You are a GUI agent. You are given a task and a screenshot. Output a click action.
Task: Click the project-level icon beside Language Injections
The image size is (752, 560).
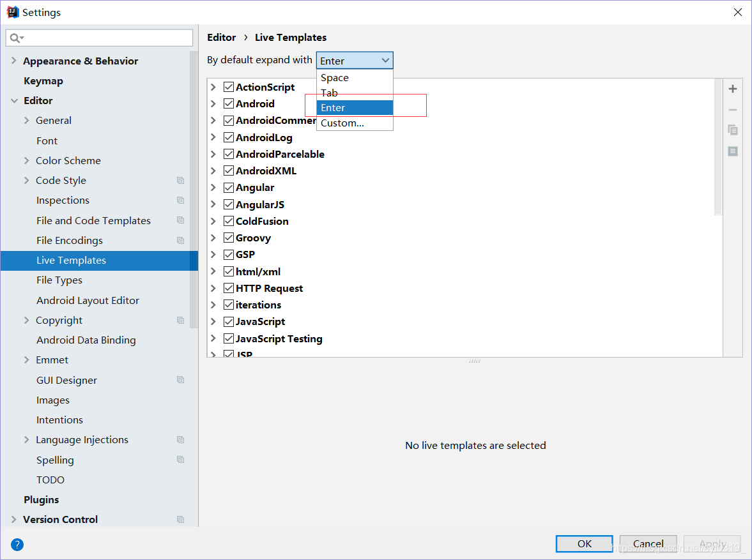point(180,440)
